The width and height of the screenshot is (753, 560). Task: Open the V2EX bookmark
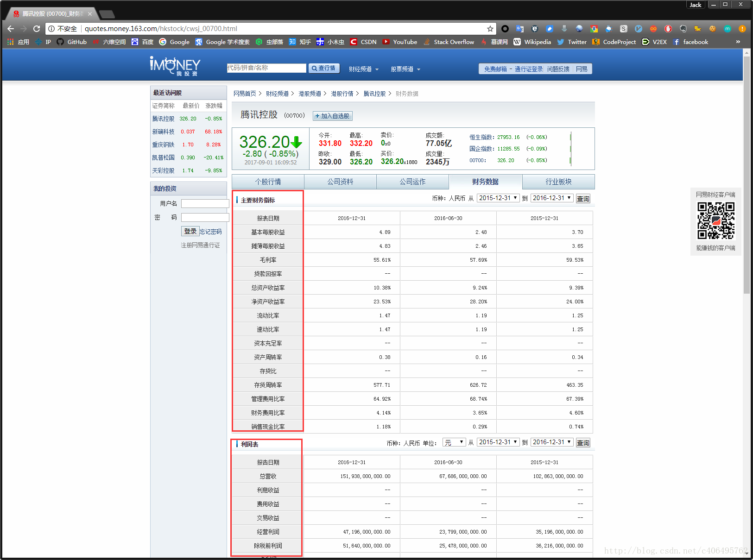[654, 42]
